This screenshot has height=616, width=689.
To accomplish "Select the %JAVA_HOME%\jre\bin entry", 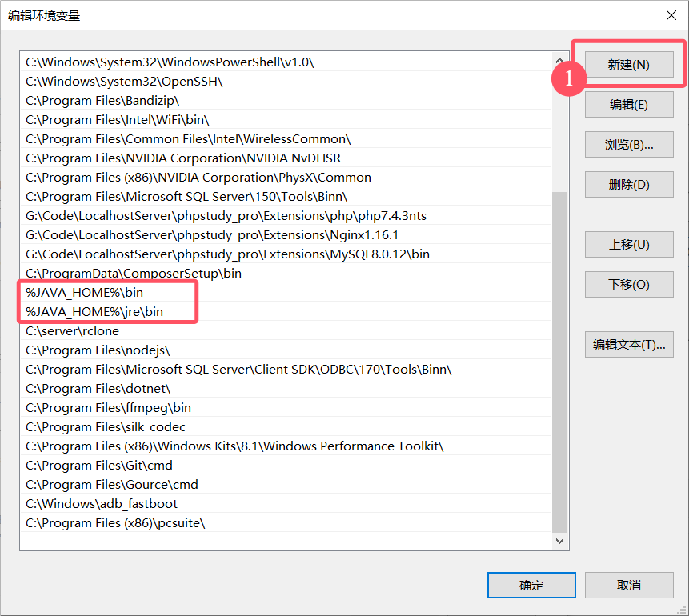I will tap(94, 311).
